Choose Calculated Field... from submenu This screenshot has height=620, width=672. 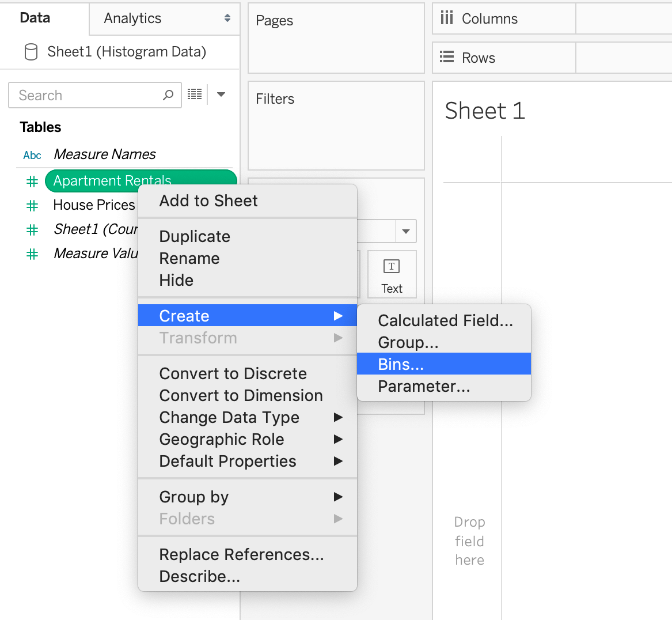click(x=444, y=320)
